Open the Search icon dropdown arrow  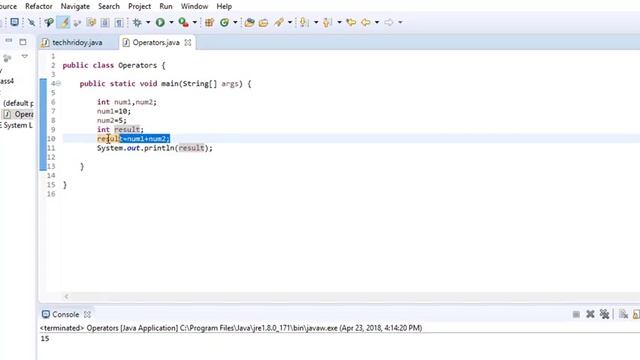point(290,22)
